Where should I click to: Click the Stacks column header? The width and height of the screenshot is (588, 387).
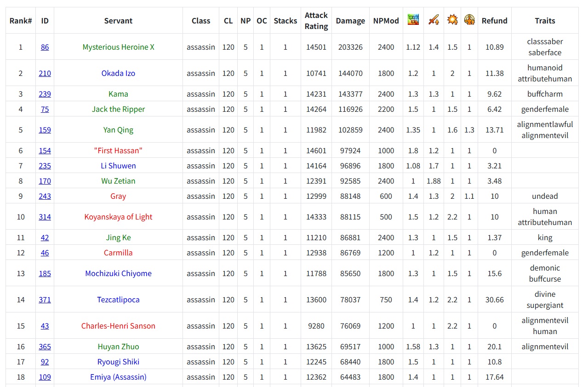pos(285,21)
